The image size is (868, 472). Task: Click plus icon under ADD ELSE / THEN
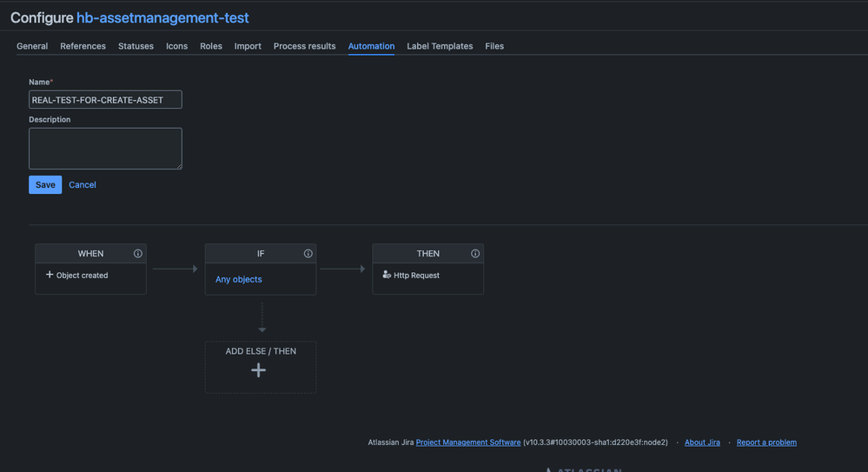tap(259, 370)
